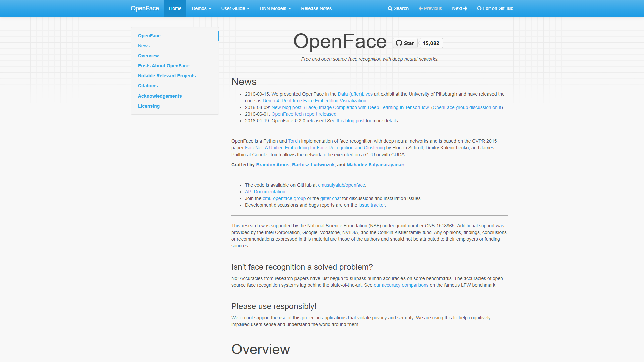Image resolution: width=644 pixels, height=362 pixels.
Task: Click the Brandon Amos author link
Action: 272,165
